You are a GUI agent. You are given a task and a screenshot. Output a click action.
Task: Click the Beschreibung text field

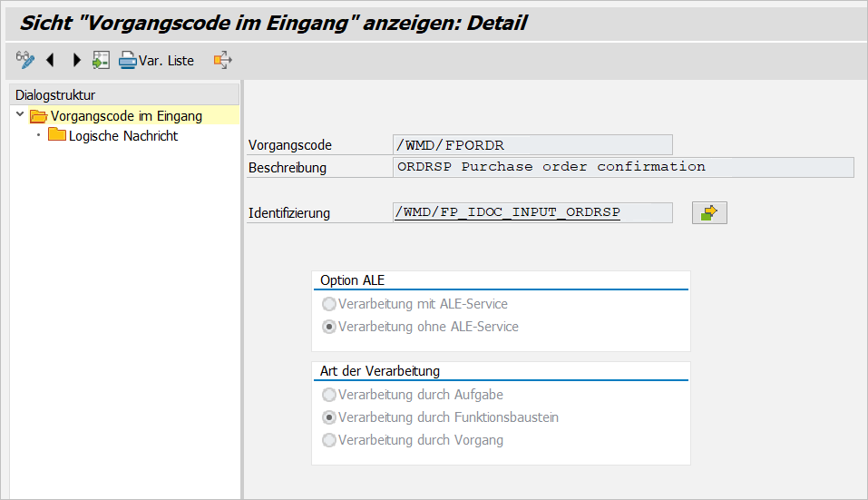click(x=624, y=167)
